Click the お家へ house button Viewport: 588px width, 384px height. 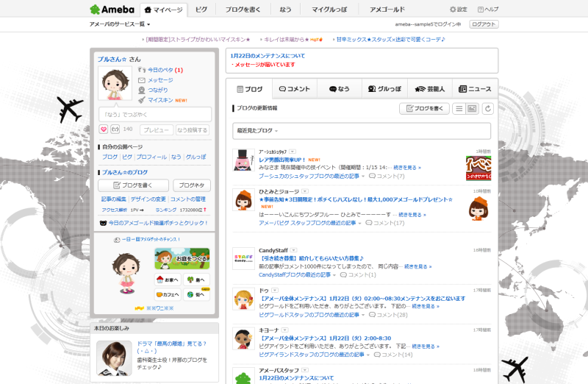pos(168,280)
